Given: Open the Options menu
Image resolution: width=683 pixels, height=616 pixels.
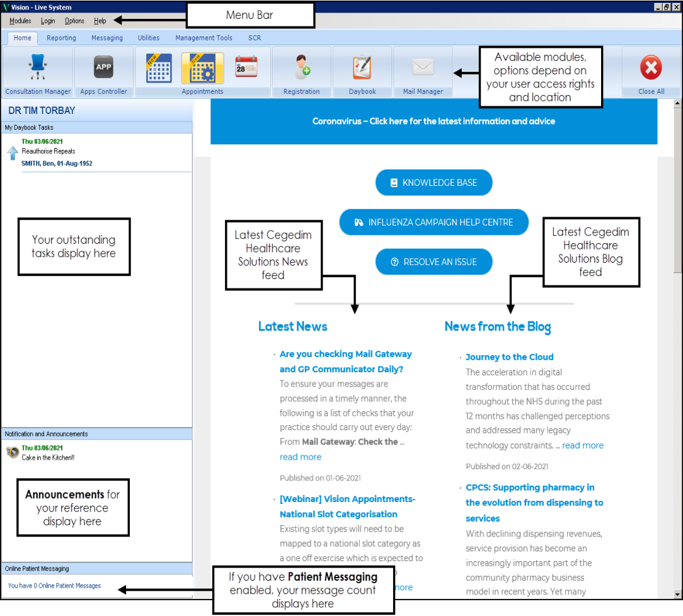Looking at the screenshot, I should [74, 20].
